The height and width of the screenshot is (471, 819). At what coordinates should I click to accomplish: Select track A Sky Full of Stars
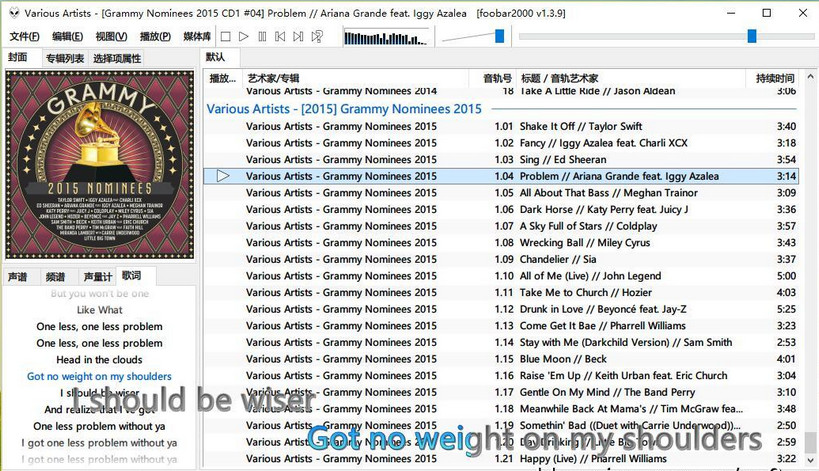click(501, 226)
